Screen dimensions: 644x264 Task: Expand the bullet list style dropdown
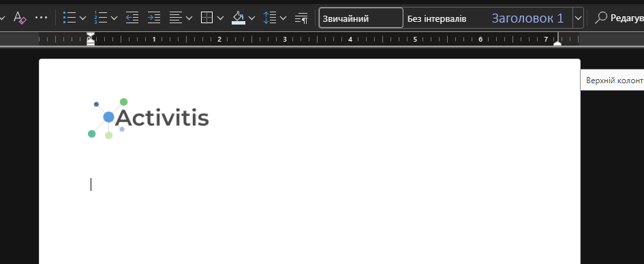point(82,18)
